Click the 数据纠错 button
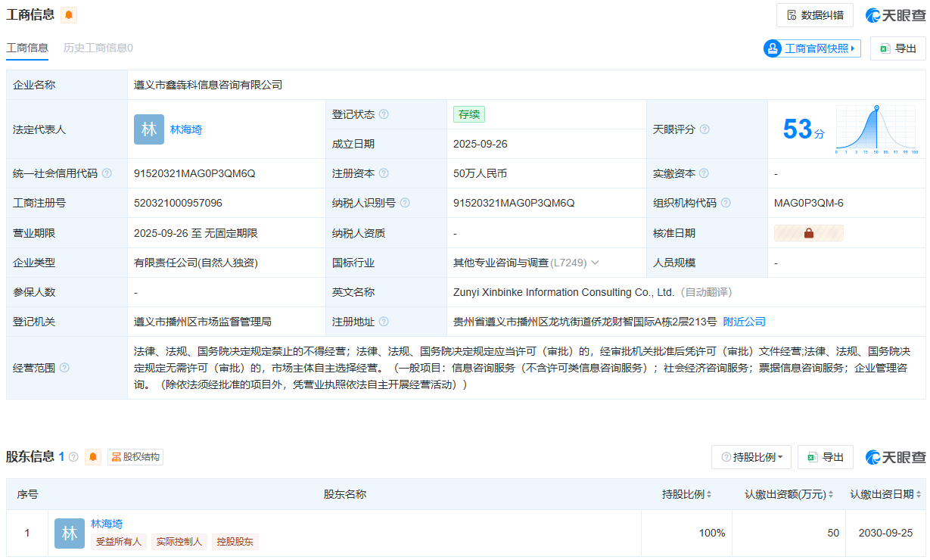The image size is (930, 560). 814,15
